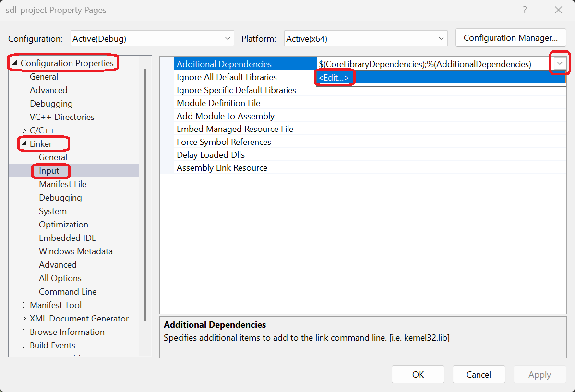Expand the Browse Information node
Viewport: 575px width, 392px height.
coord(24,332)
